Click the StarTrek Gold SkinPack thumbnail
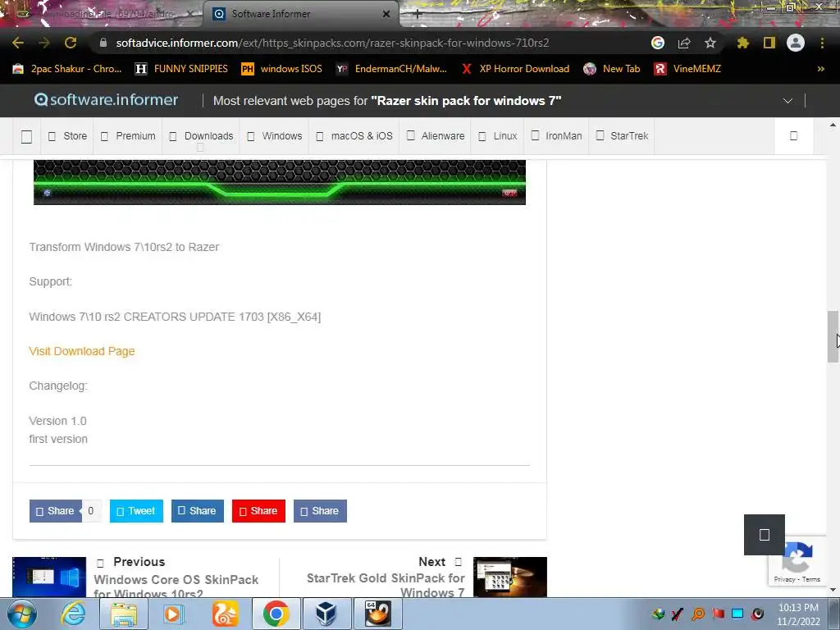The image size is (840, 630). click(x=510, y=577)
